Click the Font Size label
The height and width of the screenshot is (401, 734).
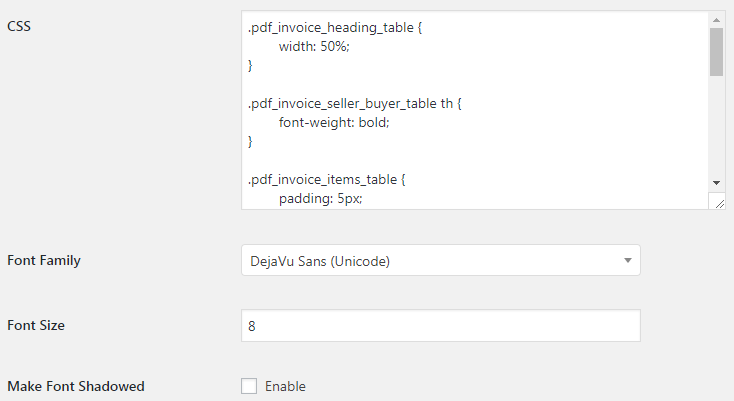pos(36,325)
